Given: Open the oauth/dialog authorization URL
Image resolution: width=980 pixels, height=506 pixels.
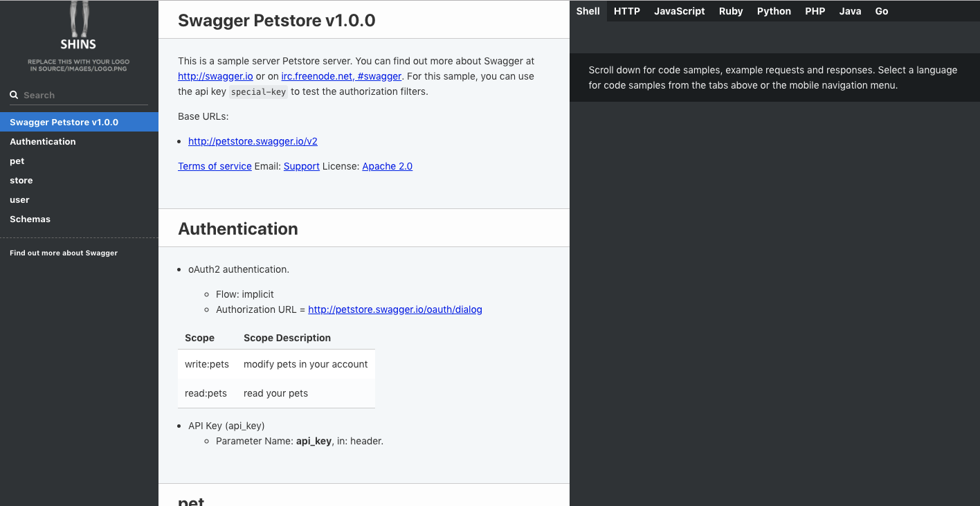Looking at the screenshot, I should click(395, 309).
